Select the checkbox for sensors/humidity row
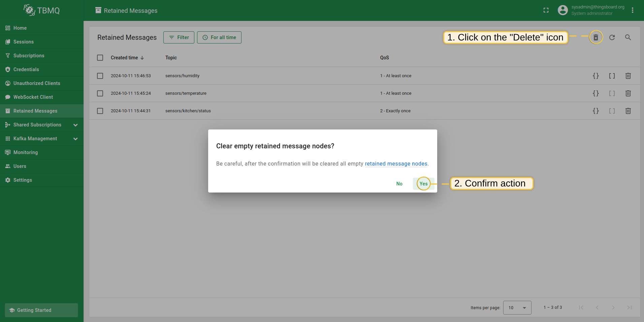The width and height of the screenshot is (644, 322). [100, 76]
